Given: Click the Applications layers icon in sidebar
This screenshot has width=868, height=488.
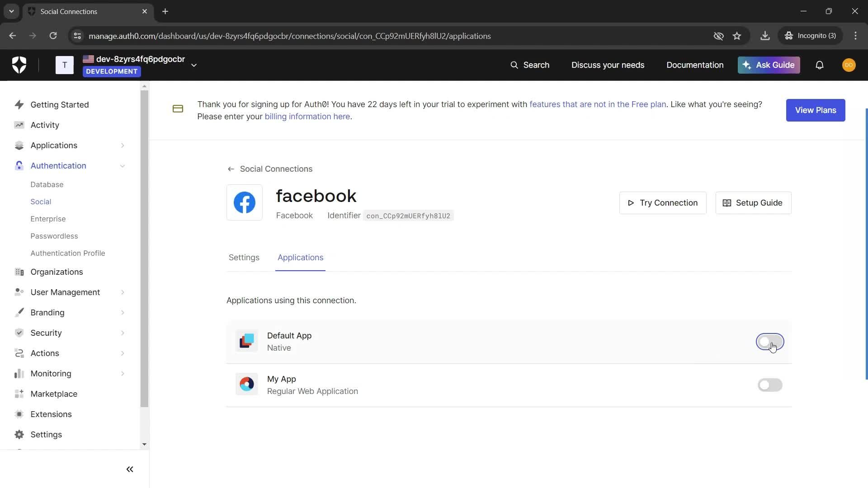Looking at the screenshot, I should (19, 145).
